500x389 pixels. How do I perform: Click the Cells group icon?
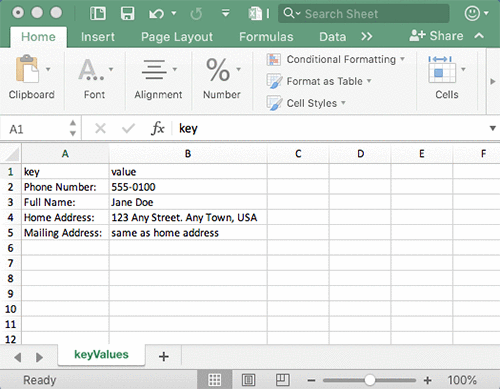(x=442, y=69)
